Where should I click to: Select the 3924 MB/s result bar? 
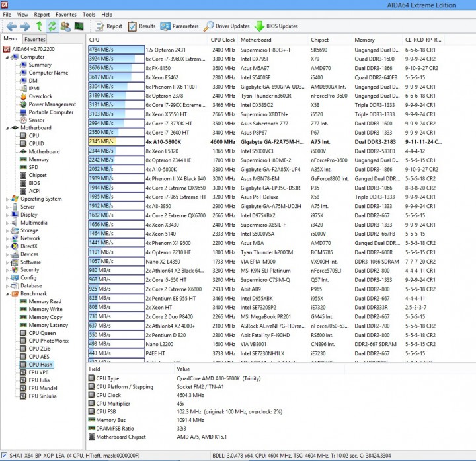[116, 59]
